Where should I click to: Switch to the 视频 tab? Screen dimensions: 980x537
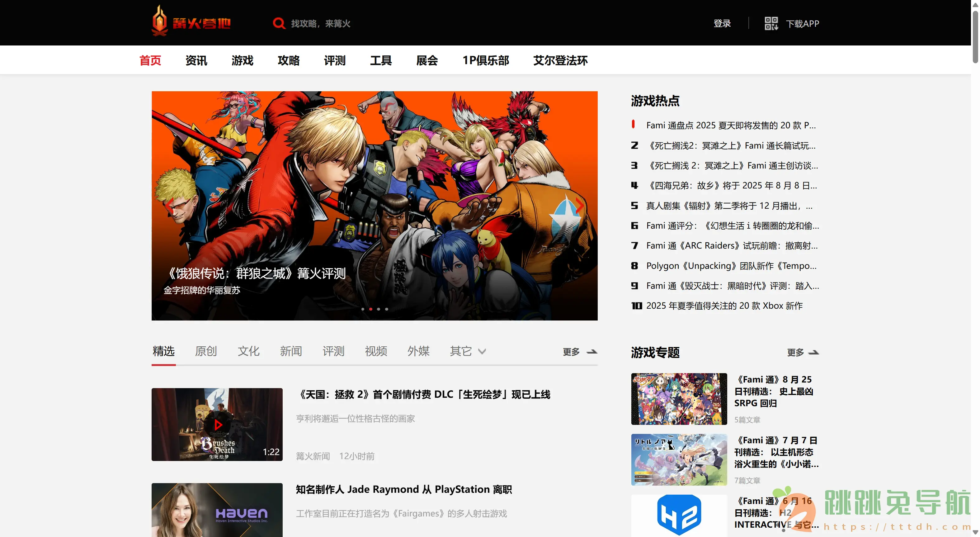pyautogui.click(x=376, y=351)
